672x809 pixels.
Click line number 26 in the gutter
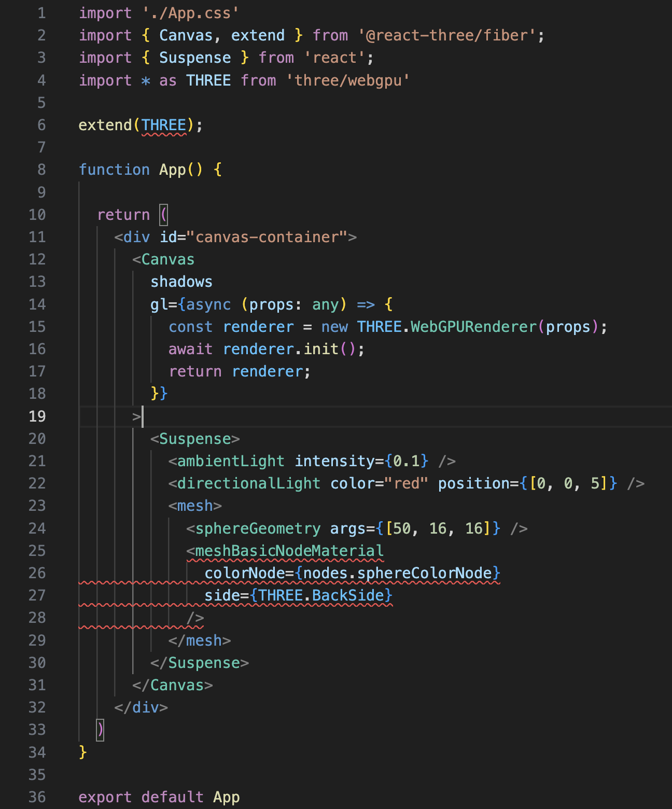pos(37,573)
